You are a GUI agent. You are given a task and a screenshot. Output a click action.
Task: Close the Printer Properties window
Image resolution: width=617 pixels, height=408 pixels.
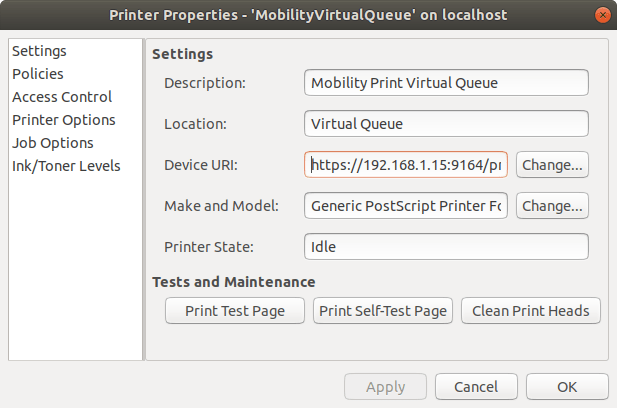tap(602, 15)
